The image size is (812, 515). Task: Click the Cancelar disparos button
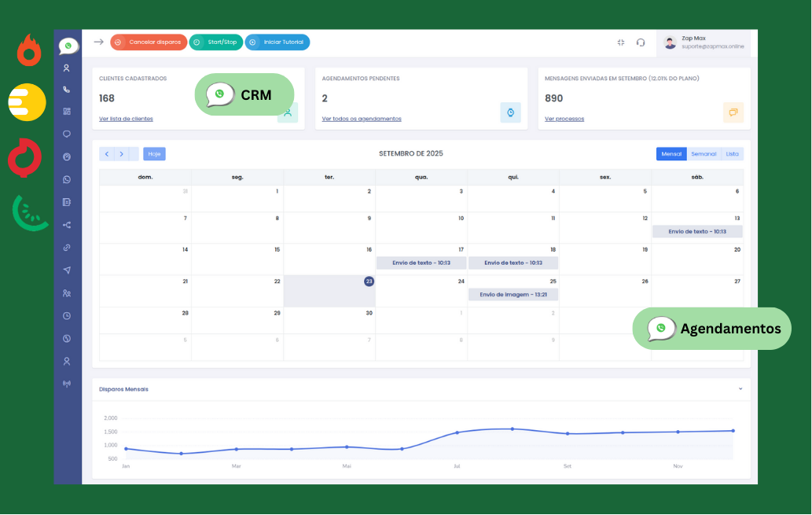pos(149,42)
